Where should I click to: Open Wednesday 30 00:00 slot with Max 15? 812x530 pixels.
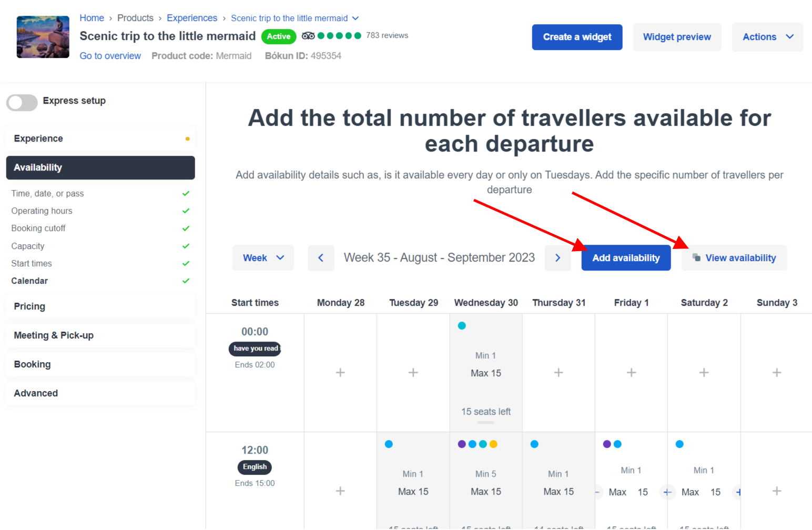pos(486,373)
